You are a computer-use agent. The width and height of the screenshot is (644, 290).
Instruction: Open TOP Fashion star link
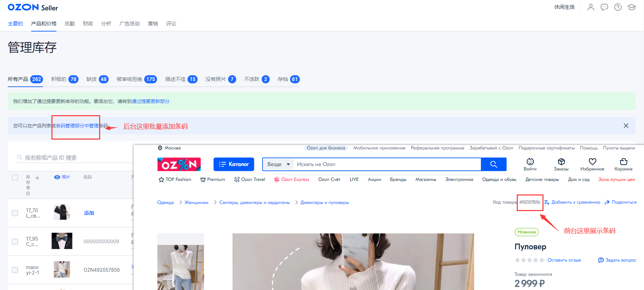click(175, 180)
